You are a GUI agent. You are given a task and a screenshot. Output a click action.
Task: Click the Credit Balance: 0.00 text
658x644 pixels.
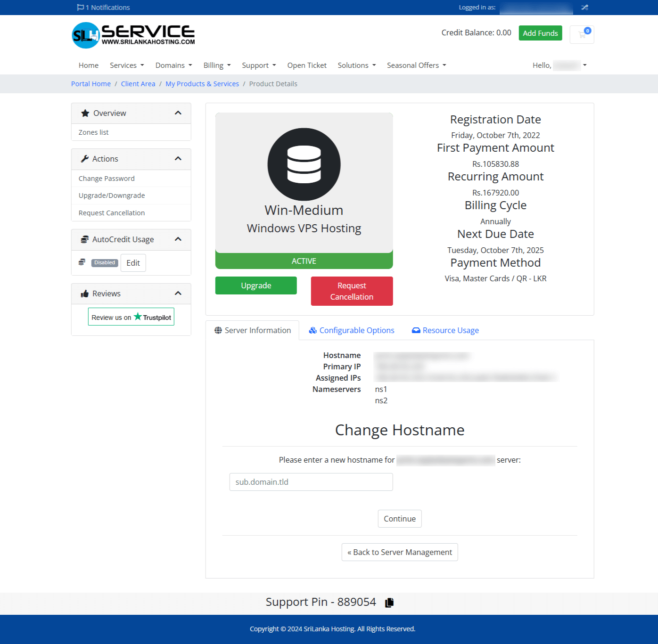[x=476, y=33]
